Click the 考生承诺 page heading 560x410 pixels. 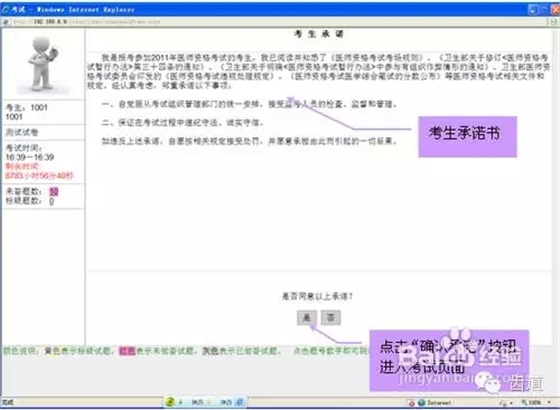point(319,34)
